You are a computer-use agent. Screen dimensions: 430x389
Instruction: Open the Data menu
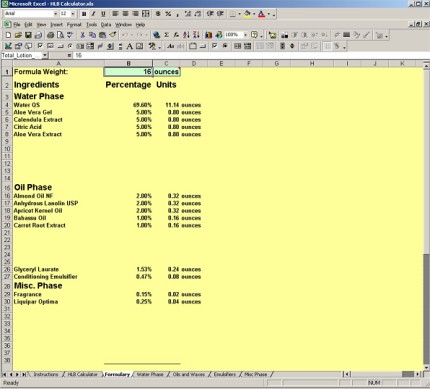point(106,25)
